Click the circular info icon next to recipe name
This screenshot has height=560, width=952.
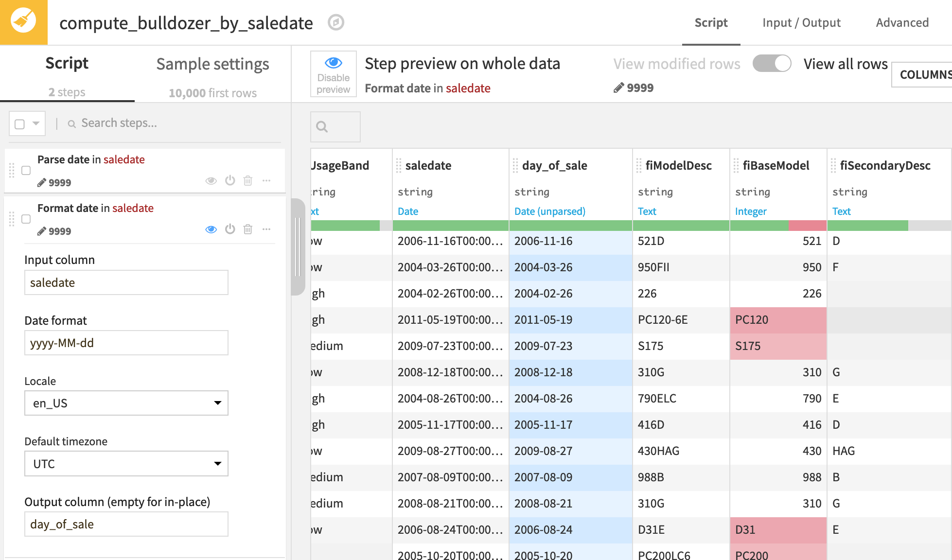click(x=335, y=22)
